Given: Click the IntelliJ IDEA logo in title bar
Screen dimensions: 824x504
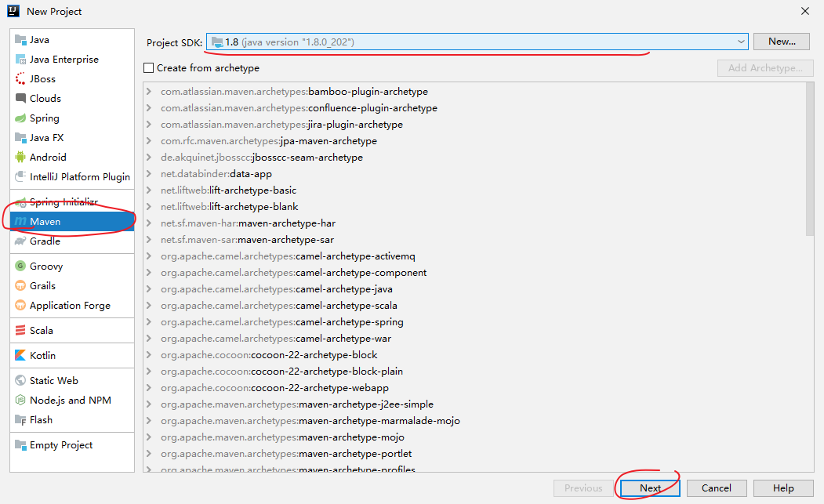Looking at the screenshot, I should (x=13, y=11).
